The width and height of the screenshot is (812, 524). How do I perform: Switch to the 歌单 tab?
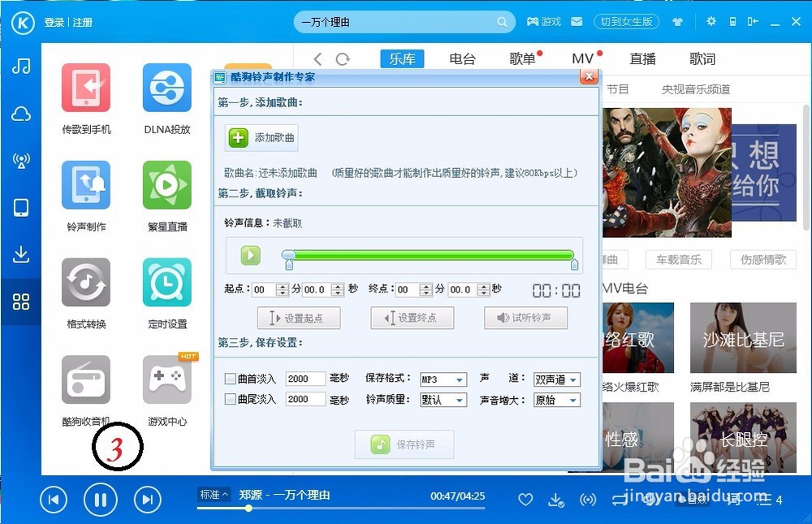522,59
